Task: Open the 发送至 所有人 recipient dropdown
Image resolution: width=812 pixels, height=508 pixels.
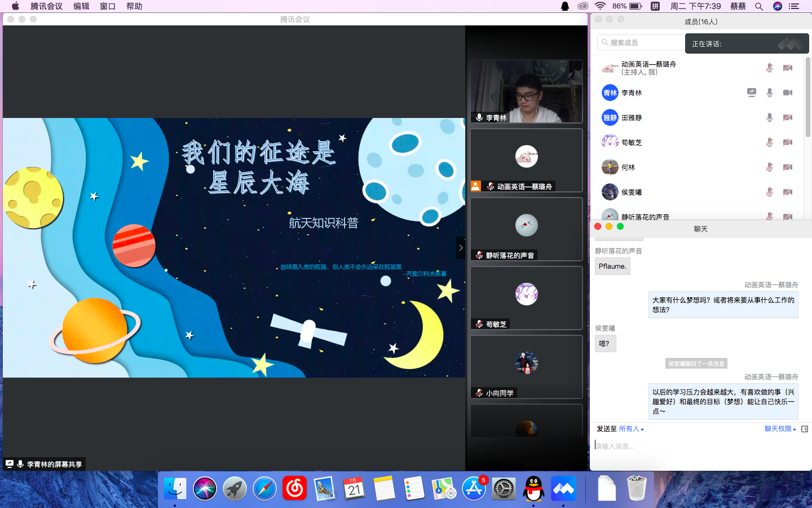Action: (x=631, y=429)
